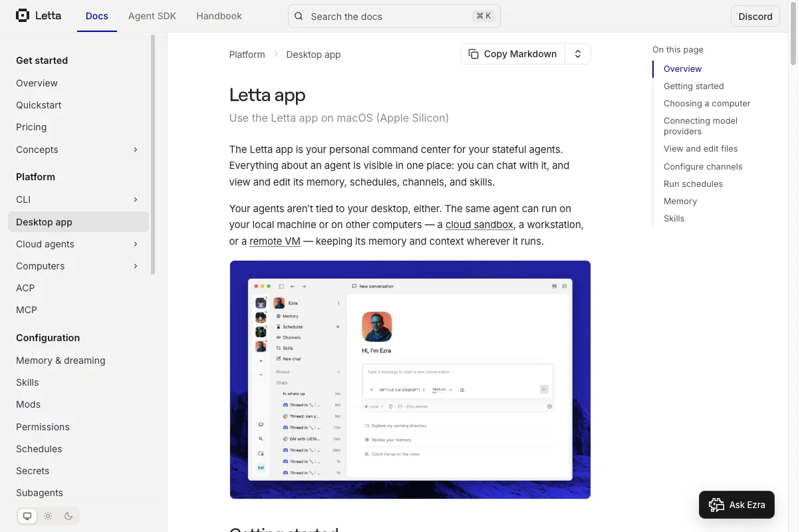Jump to Choosing a computer section

coord(707,103)
